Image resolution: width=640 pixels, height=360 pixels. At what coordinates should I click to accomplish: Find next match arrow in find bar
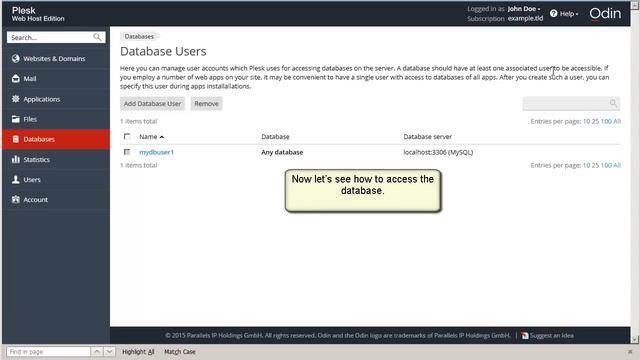point(109,351)
